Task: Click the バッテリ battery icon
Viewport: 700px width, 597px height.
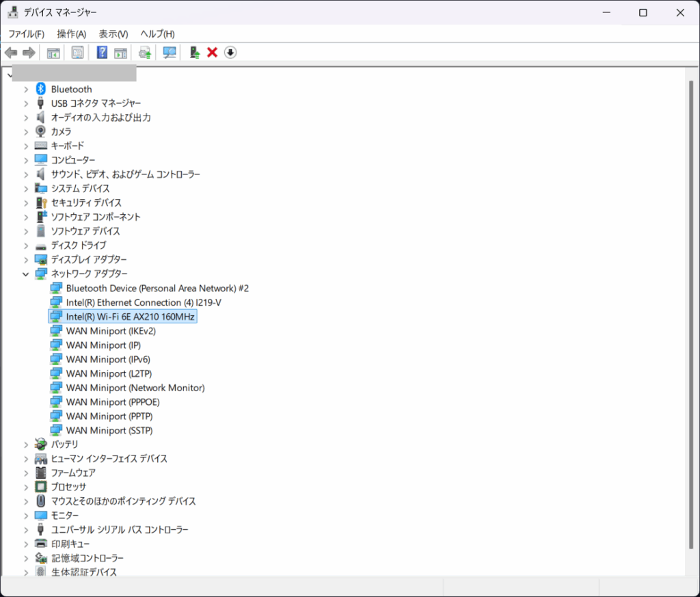Action: (40, 445)
